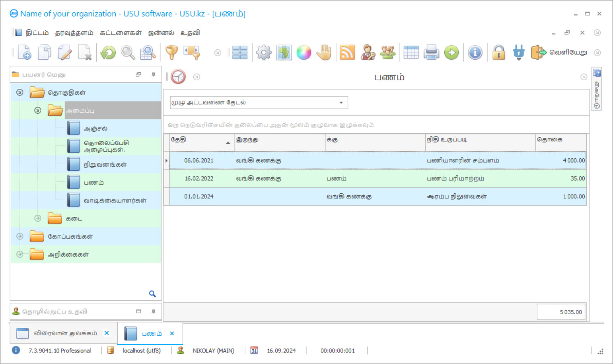Viewport: 613px width, 364px height.
Task: Pin the பயனர் மெனு panel
Action: (x=153, y=74)
